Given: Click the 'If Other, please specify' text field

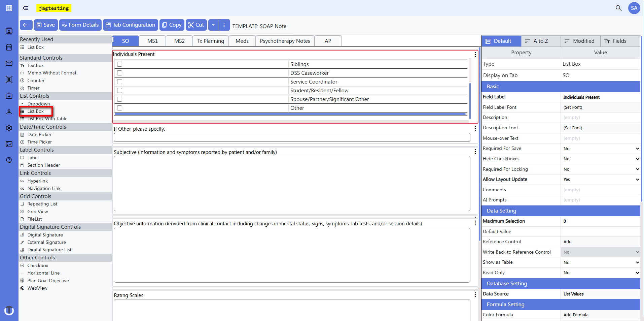Looking at the screenshot, I should [292, 137].
